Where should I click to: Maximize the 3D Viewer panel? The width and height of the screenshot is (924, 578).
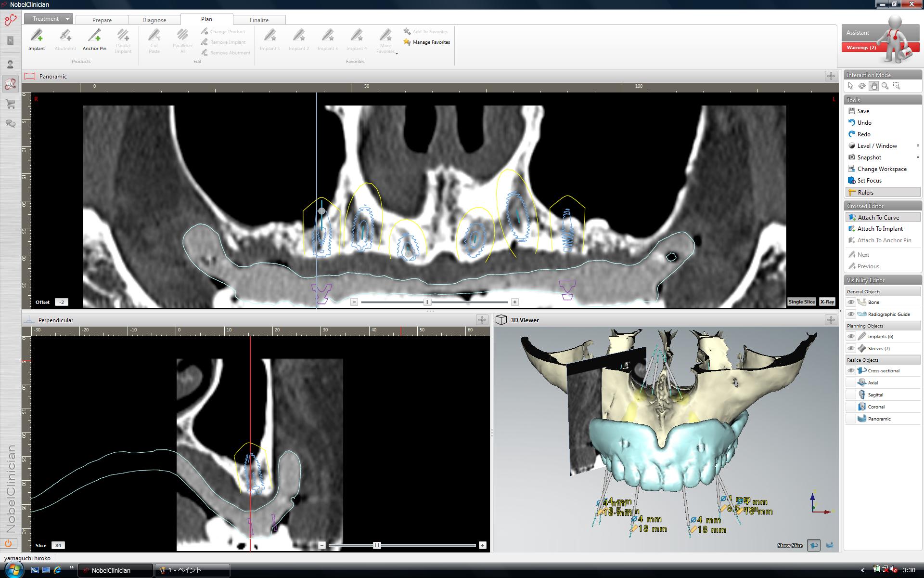click(831, 320)
